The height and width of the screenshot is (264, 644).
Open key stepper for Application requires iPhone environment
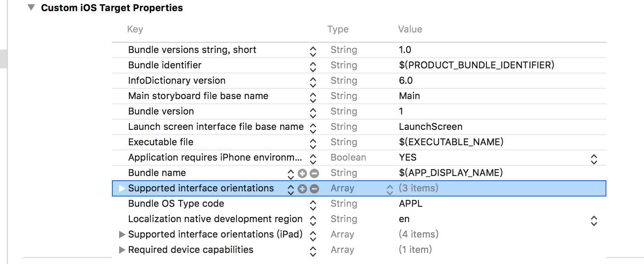pyautogui.click(x=313, y=159)
